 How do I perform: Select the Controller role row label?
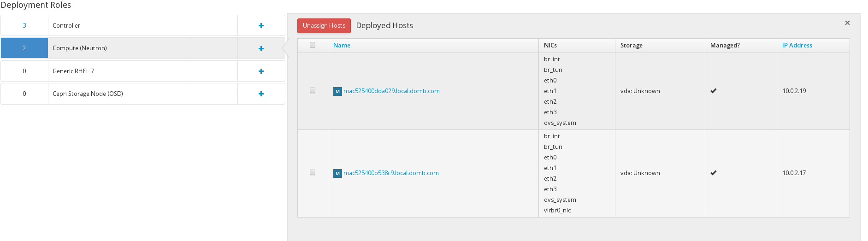click(x=66, y=25)
